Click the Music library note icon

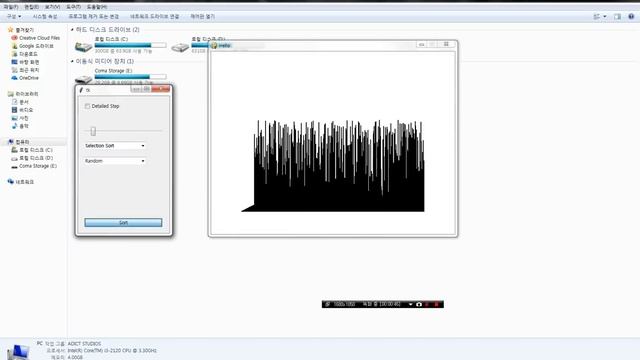tap(14, 126)
